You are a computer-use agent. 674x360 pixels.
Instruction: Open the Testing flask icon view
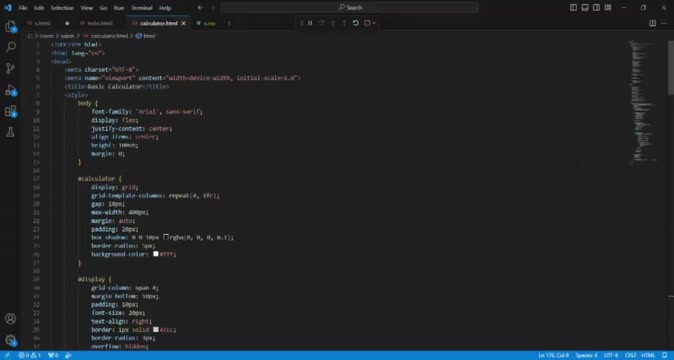(10, 132)
